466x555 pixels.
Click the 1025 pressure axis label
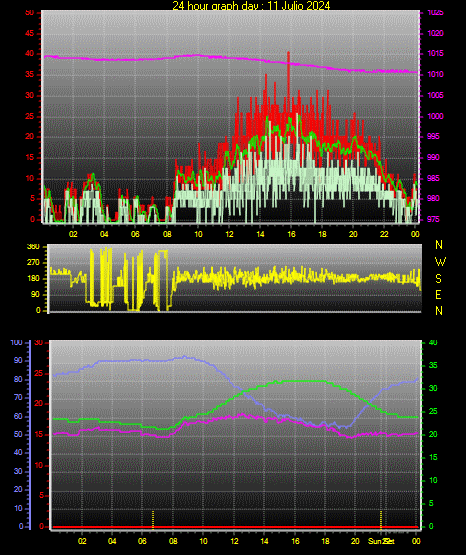tap(435, 12)
